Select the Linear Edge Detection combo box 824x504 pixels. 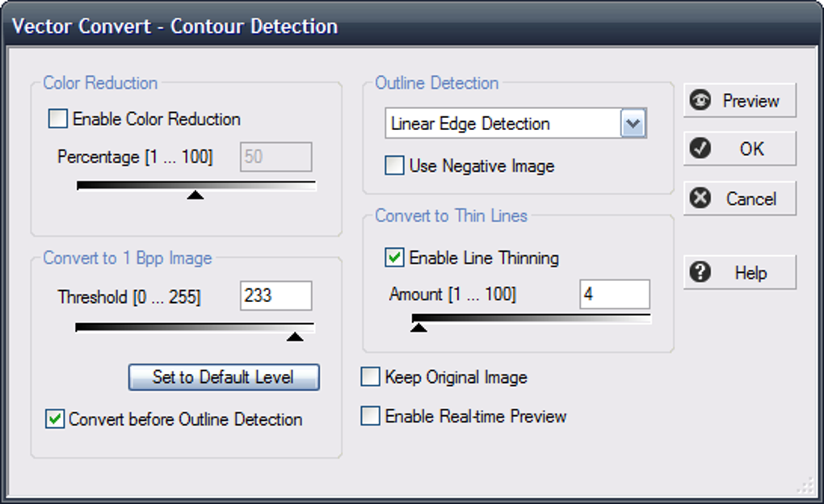tap(502, 124)
